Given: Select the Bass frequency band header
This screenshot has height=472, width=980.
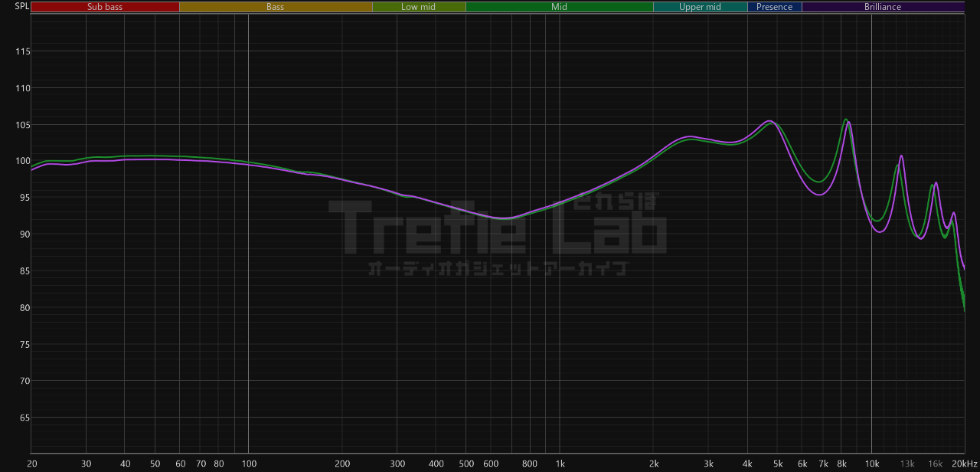Looking at the screenshot, I should [276, 7].
